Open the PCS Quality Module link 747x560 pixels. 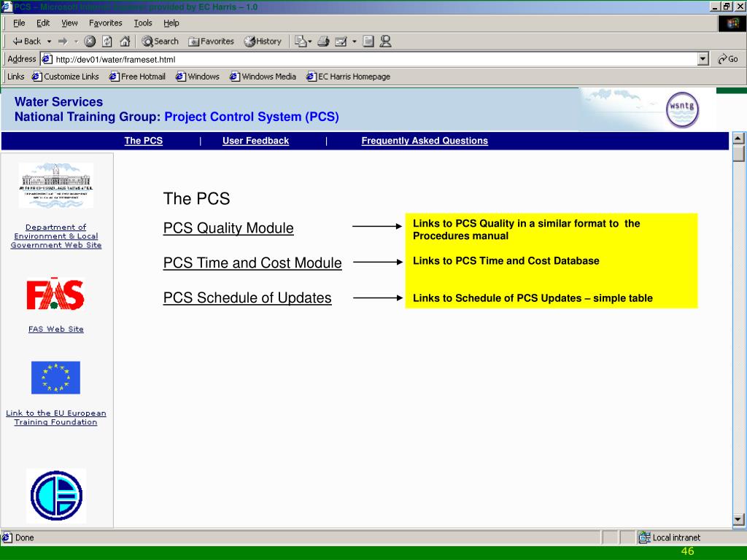228,228
